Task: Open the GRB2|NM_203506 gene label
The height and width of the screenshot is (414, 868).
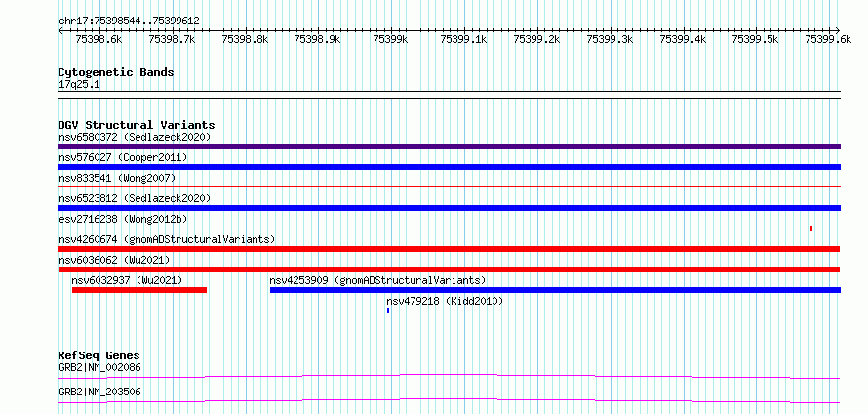Action: click(x=99, y=392)
